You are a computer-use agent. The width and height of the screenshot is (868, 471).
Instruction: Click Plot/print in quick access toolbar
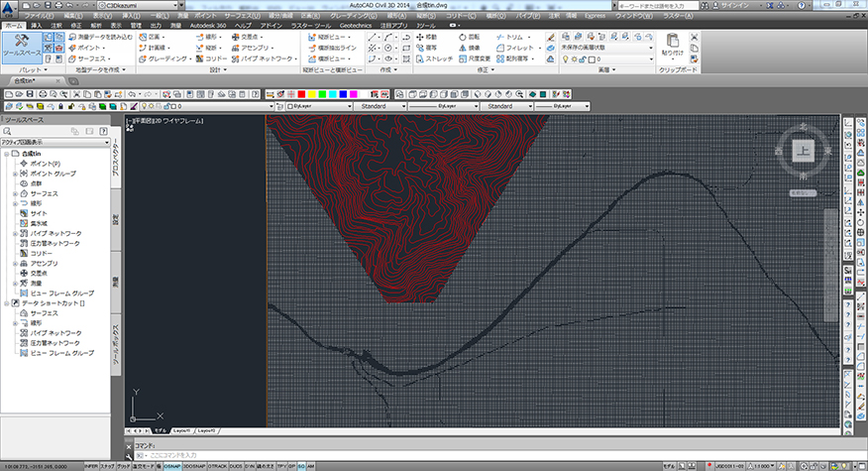coord(58,6)
